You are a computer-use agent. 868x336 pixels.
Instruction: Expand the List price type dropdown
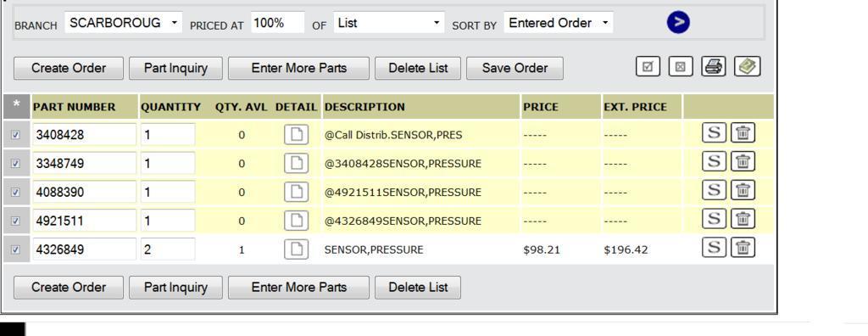click(x=388, y=23)
